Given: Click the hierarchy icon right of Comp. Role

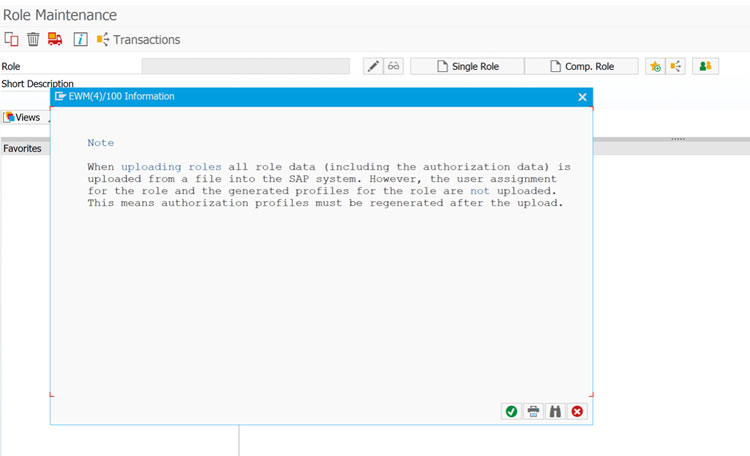Looking at the screenshot, I should tap(676, 66).
